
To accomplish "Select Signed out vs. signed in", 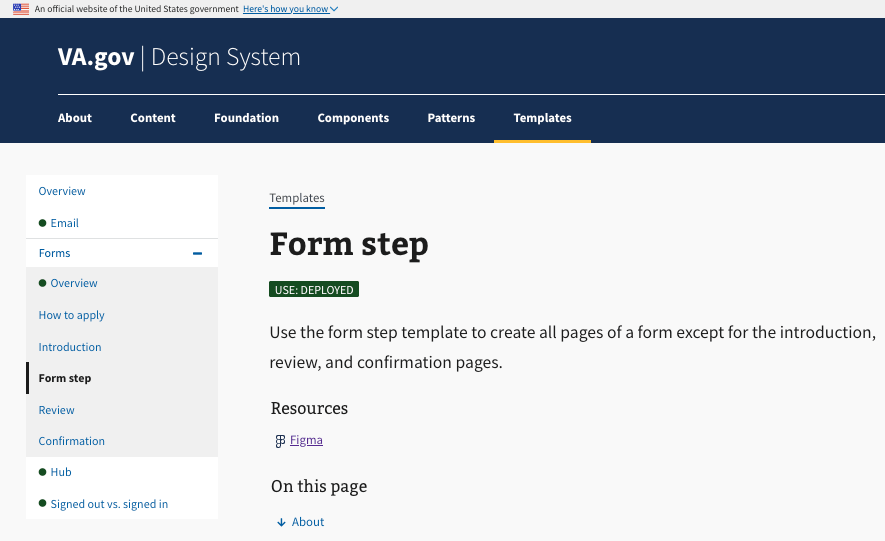I will pyautogui.click(x=109, y=504).
